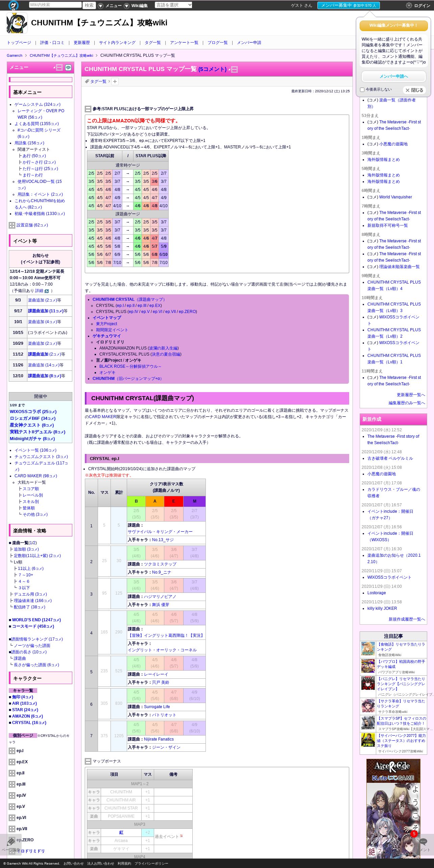
Task: Click the external link icon next to 詳細
Action: coord(47,291)
